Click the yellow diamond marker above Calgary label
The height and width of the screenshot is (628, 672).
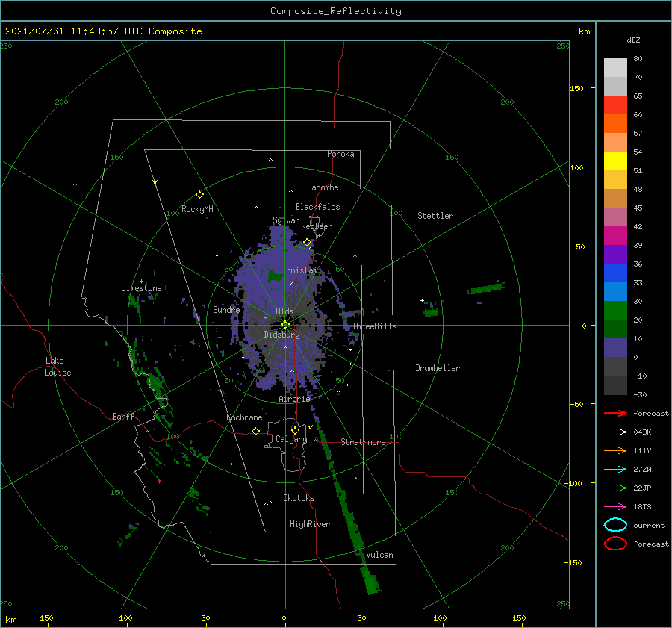tap(295, 430)
